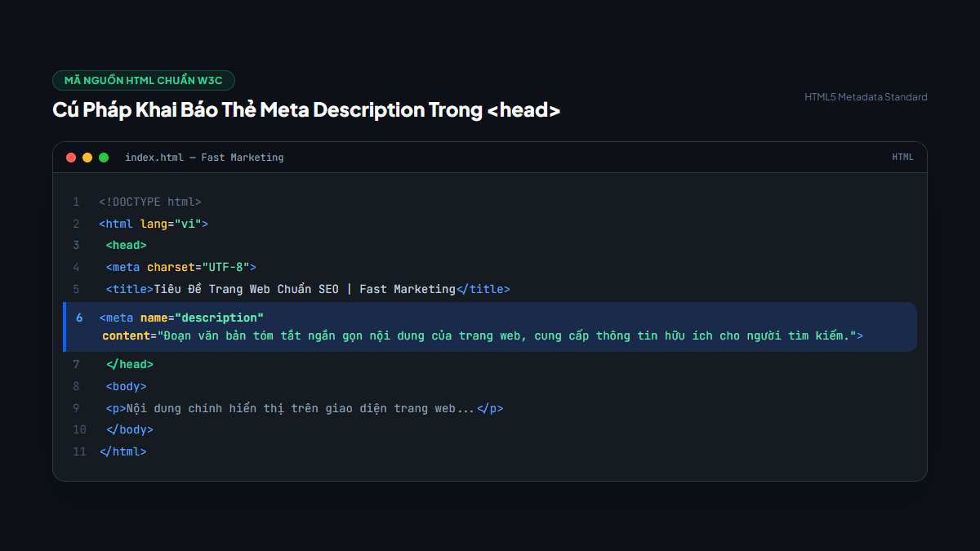980x551 pixels.
Task: Click line number 4 in the gutter
Action: (76, 267)
